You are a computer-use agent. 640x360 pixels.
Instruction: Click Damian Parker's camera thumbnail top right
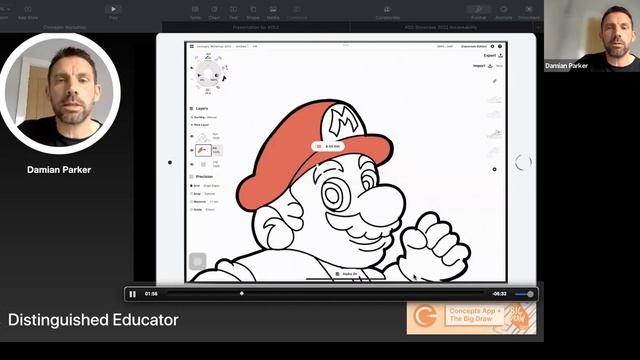tap(592, 36)
